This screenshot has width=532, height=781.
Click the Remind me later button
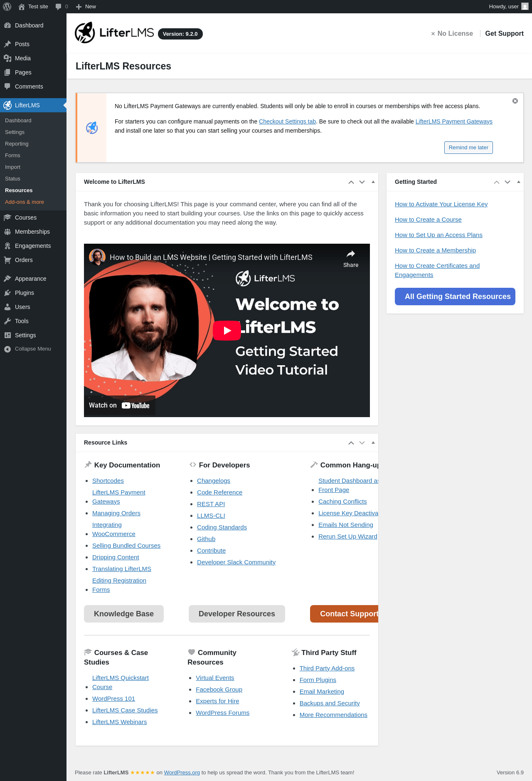pos(468,148)
